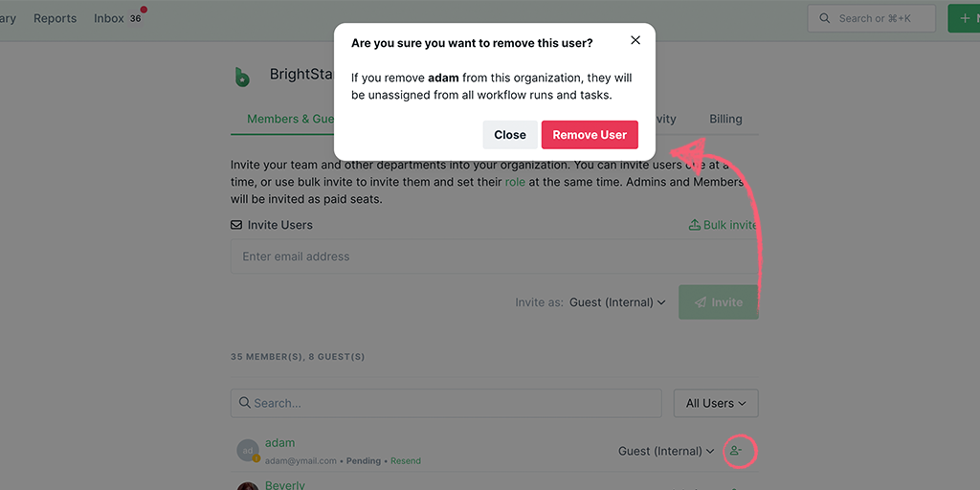Click the magnifier icon in top search bar
980x490 pixels.
(825, 19)
